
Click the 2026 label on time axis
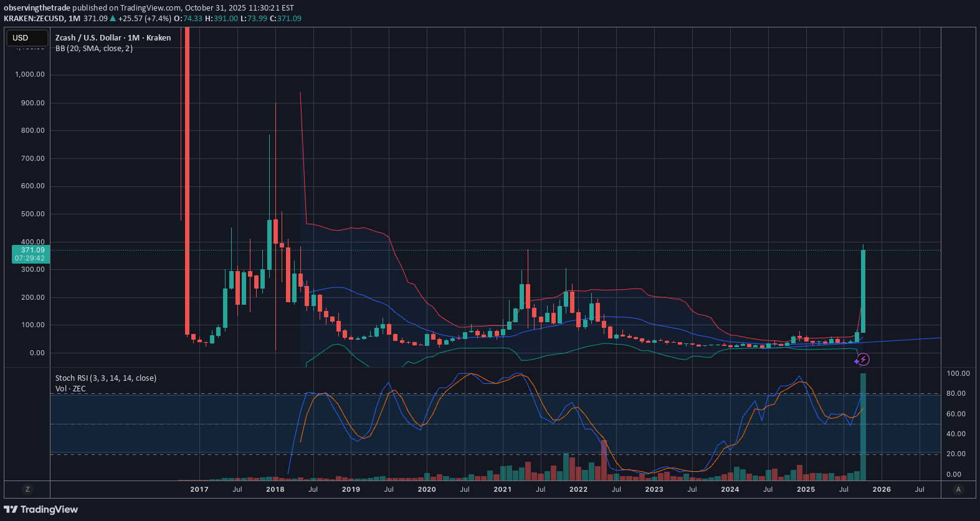click(881, 489)
